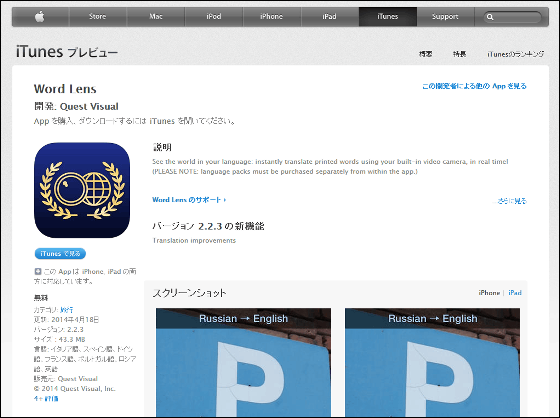This screenshot has height=418, width=560.
Task: Click the Word Lens title heading
Action: 65,89
